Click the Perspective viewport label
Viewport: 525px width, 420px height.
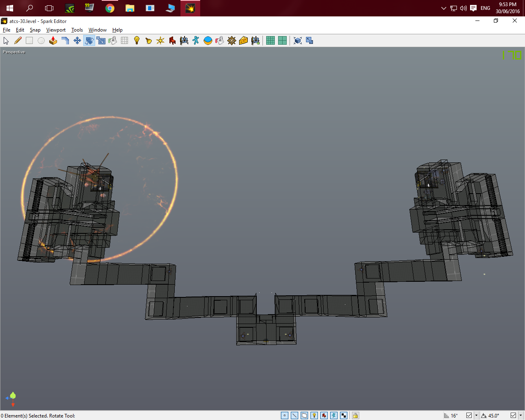[14, 52]
